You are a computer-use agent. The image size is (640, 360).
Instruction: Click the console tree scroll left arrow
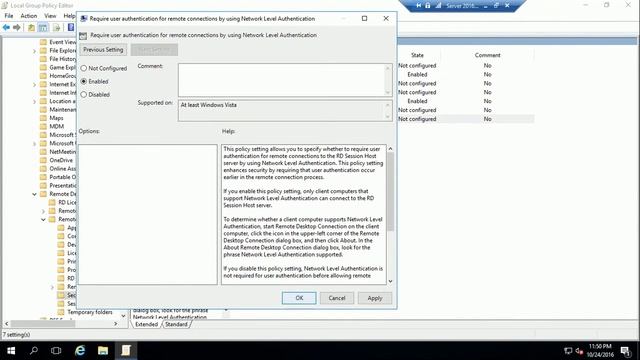point(6,323)
